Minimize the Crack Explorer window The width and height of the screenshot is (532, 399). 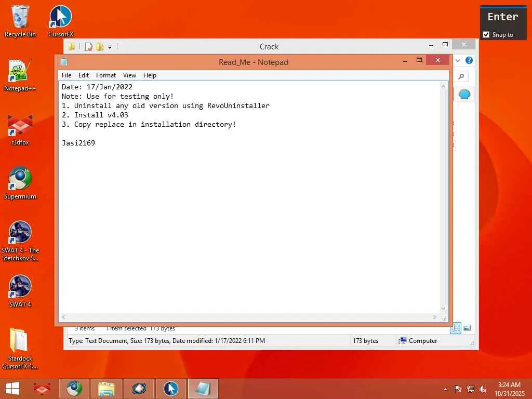[x=431, y=45]
